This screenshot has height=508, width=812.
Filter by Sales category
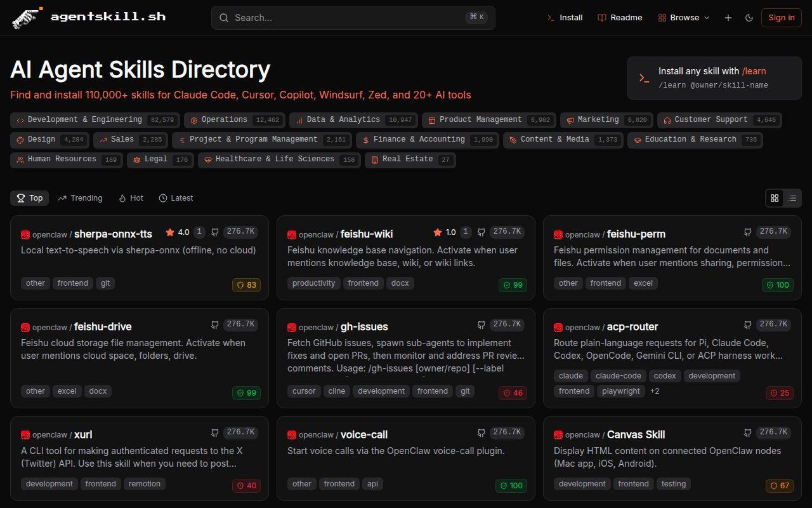[x=131, y=140]
